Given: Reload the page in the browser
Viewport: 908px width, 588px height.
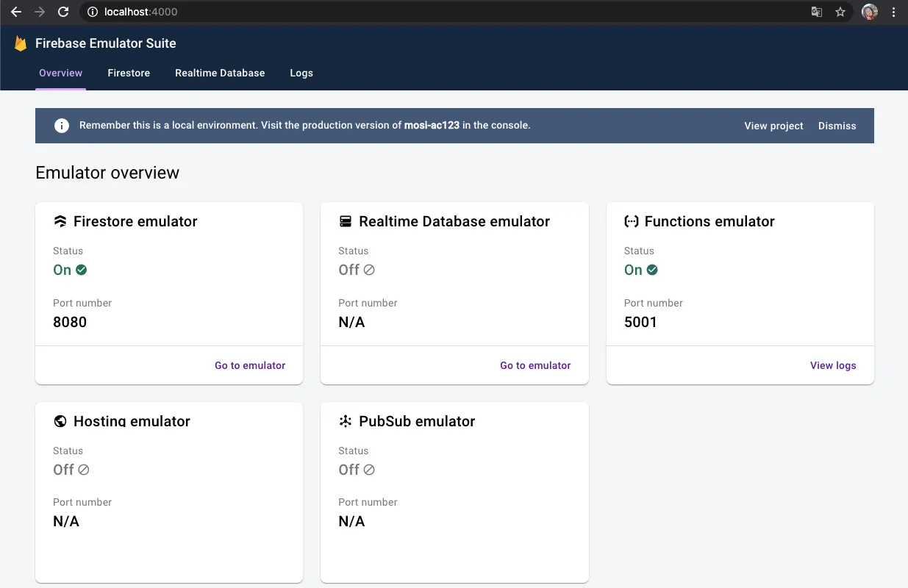Looking at the screenshot, I should 63,12.
